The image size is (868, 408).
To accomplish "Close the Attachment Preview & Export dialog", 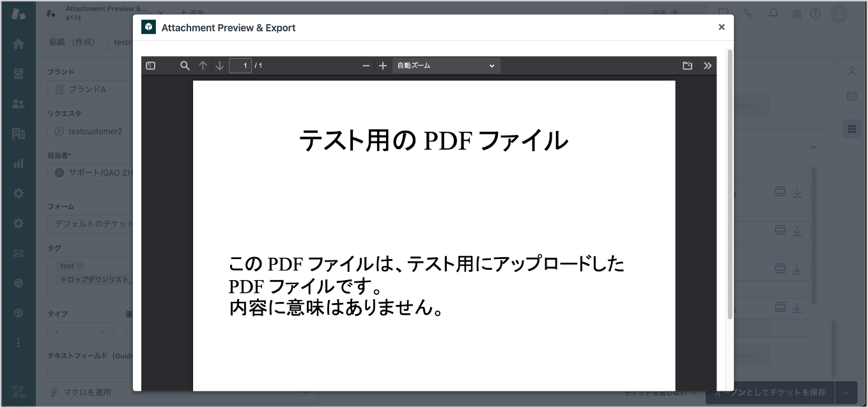I will click(722, 27).
